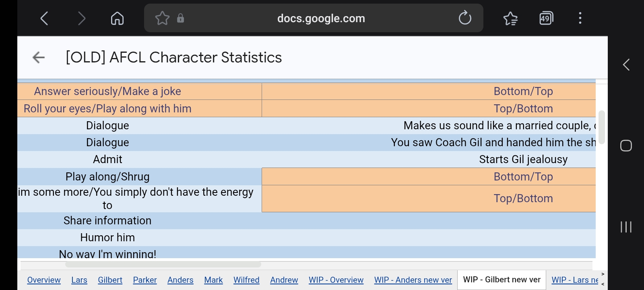Viewport: 644px width, 290px height.
Task: Click the vertical scrollbar handle
Action: [602, 127]
